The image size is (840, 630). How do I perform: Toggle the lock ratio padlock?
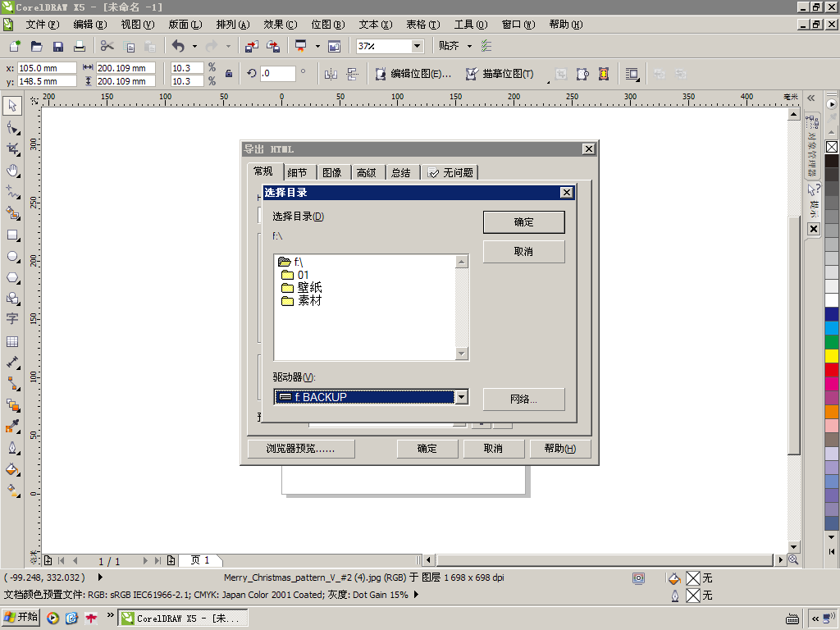pyautogui.click(x=229, y=74)
